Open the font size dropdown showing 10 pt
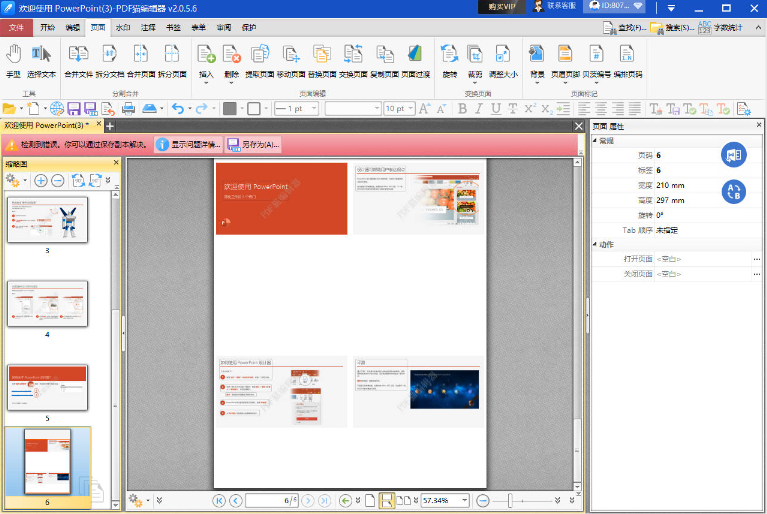This screenshot has height=514, width=767. click(411, 108)
